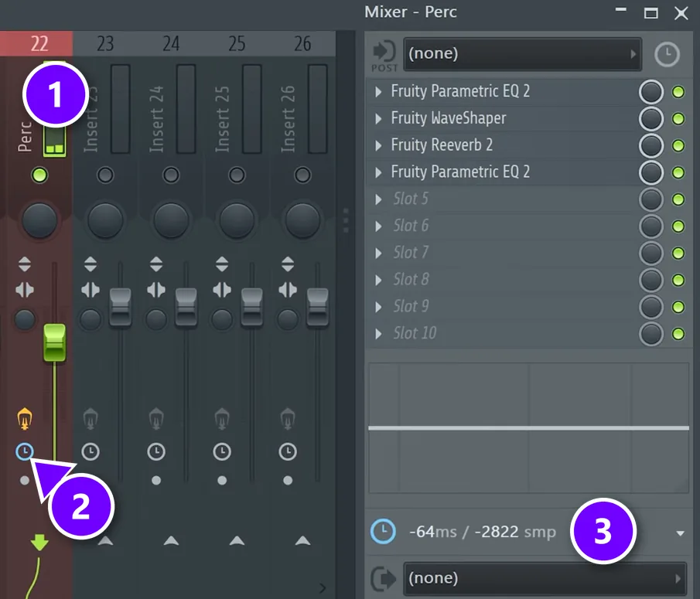Open the Fruity Reeverb 2 plugin
700x599 pixels.
point(442,145)
